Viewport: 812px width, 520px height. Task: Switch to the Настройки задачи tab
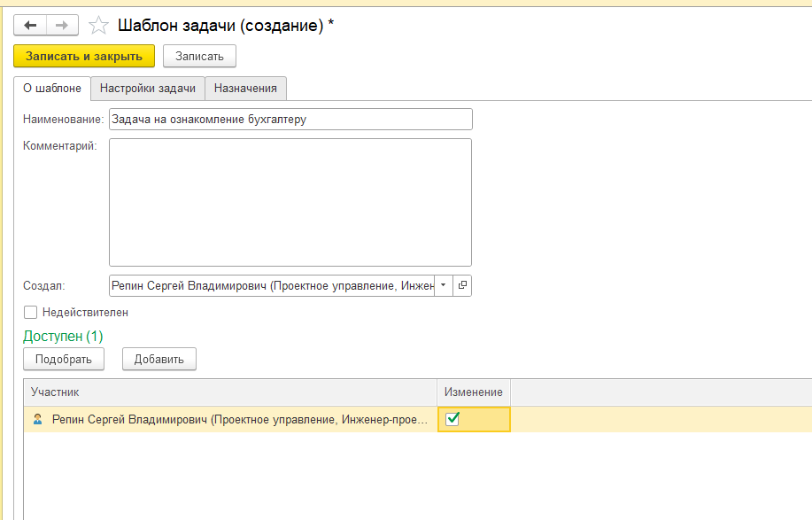click(x=148, y=89)
